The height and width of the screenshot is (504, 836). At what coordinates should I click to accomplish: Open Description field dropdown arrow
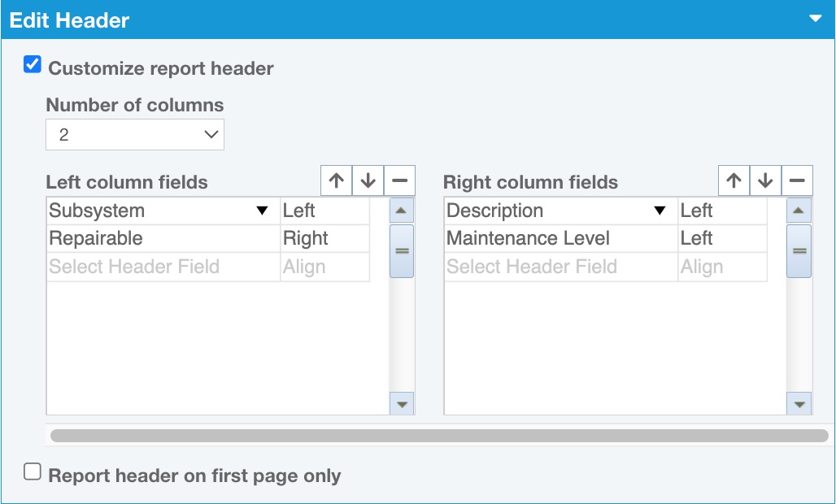coord(660,211)
